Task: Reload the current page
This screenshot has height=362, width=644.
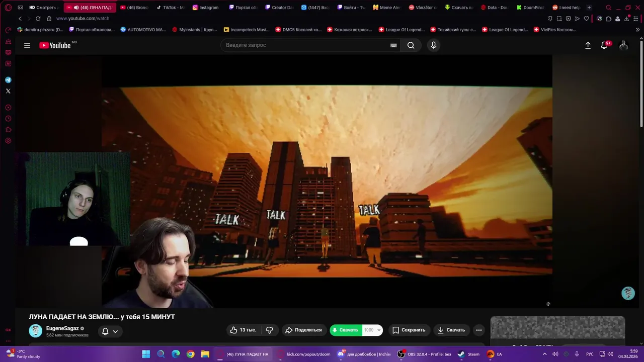Action: point(38,19)
